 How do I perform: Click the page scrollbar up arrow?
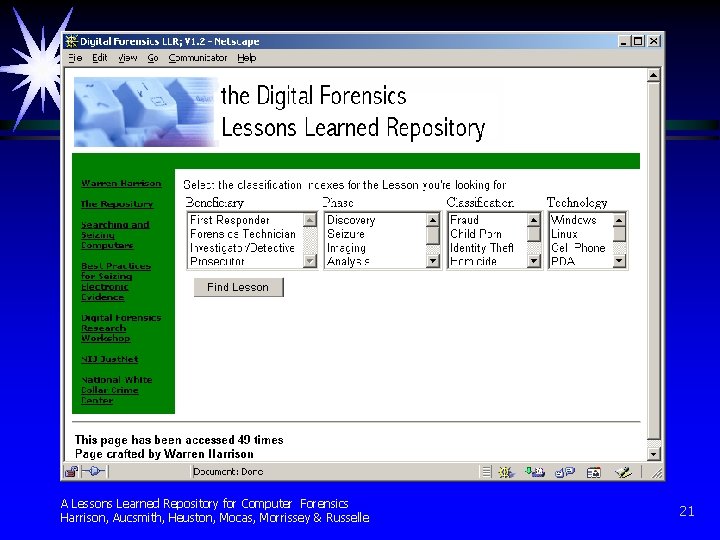(653, 75)
